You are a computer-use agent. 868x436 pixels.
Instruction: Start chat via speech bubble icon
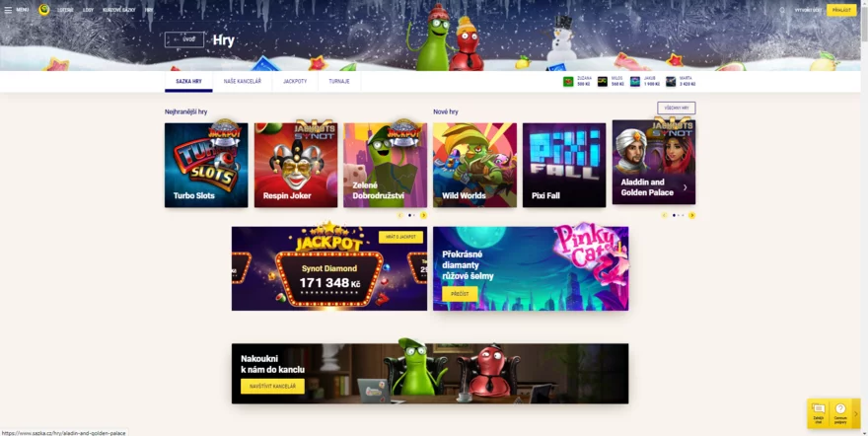[818, 409]
